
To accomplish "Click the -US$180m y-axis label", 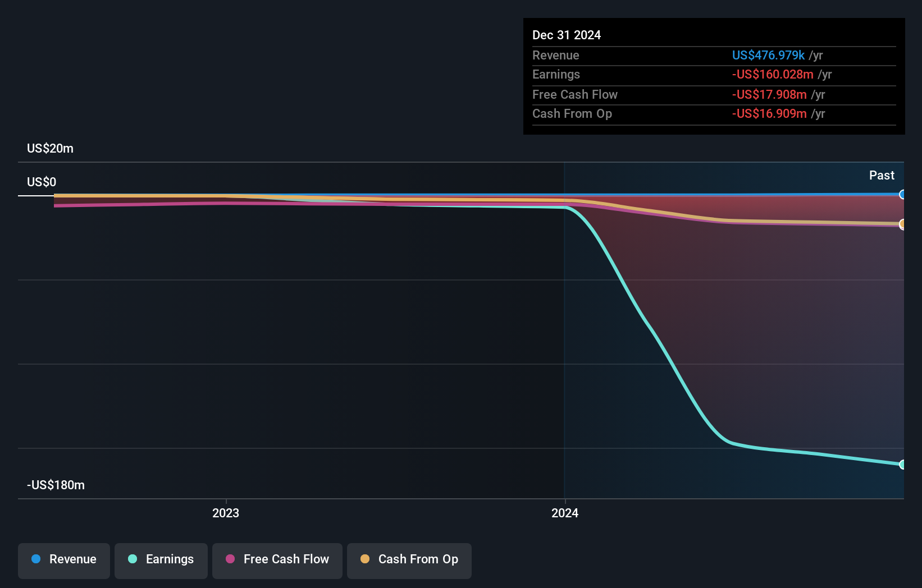I will [x=56, y=485].
